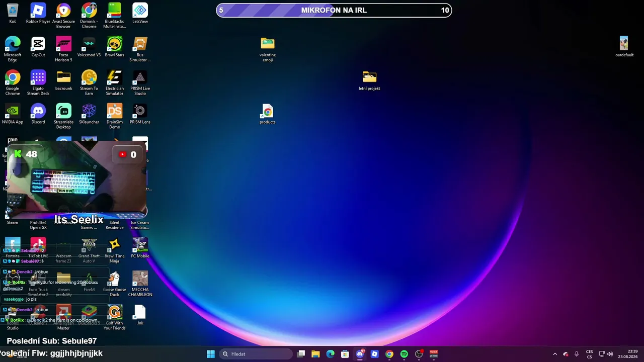The image size is (644, 362).
Task: Open the oardefault image file
Action: click(624, 47)
